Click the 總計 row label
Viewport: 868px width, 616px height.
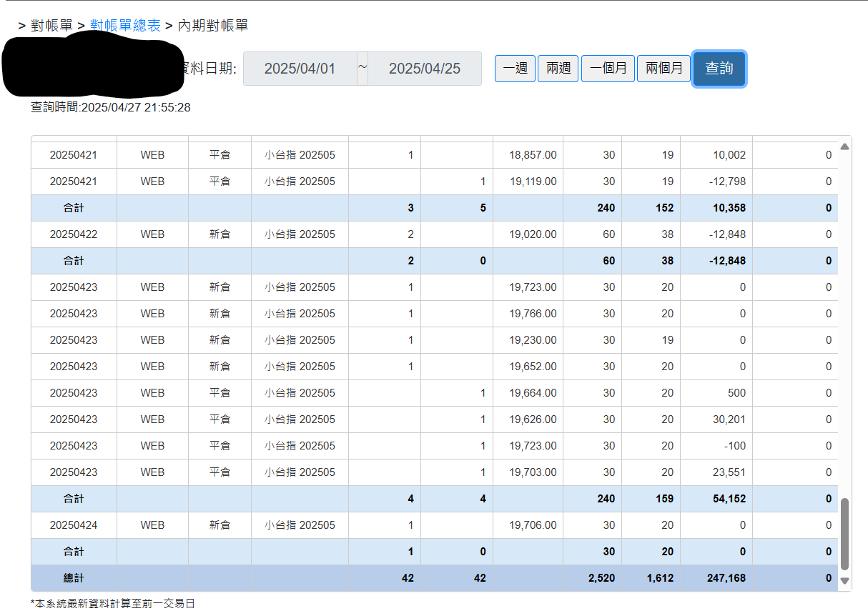click(x=74, y=578)
